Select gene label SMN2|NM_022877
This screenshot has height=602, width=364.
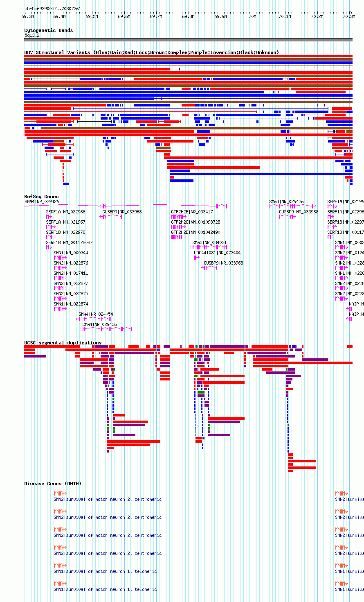pos(71,283)
